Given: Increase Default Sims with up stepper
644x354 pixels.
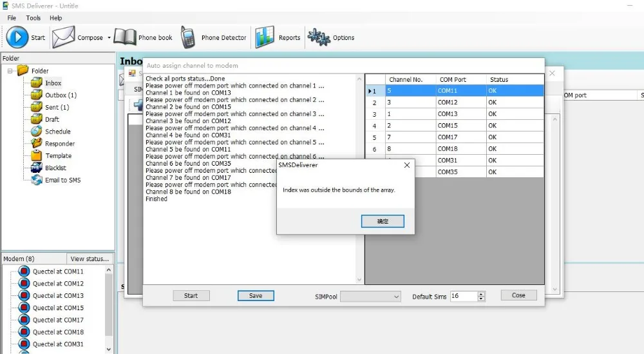Looking at the screenshot, I should [481, 293].
